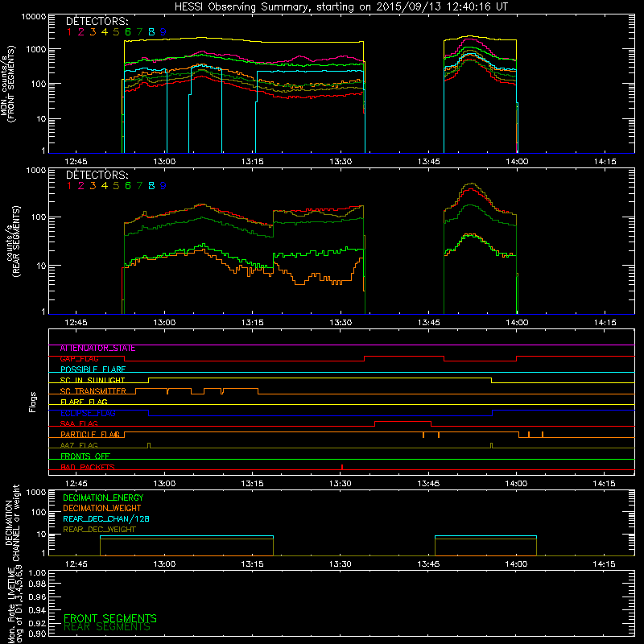Screen dimensions: 644x644
Task: Click the GAP_FLAG label
Action: tap(79, 359)
